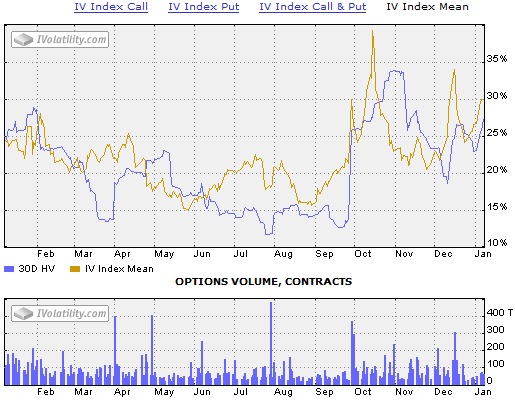Select the IV Index Mean tab
This screenshot has width=515, height=405.
click(427, 7)
